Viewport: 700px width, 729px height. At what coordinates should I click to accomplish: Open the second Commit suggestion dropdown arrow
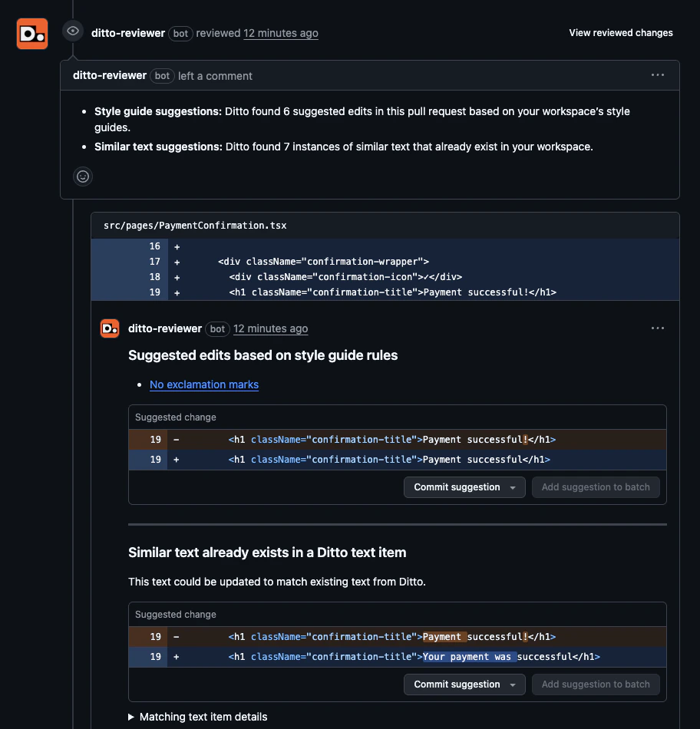click(x=514, y=684)
